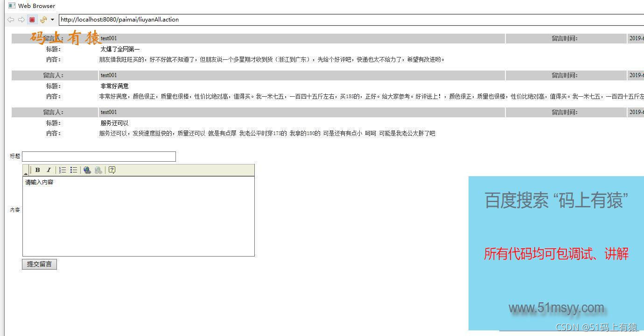Stop page loading with the red square icon

(32, 20)
